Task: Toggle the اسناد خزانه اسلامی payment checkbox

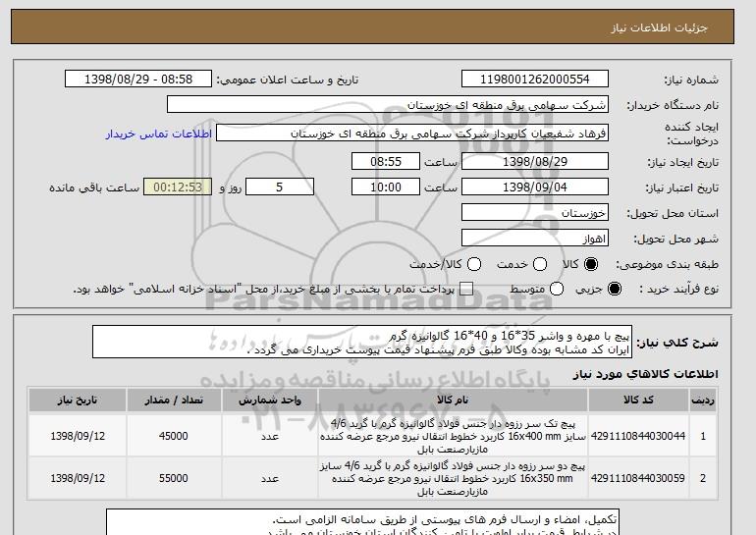Action: click(465, 289)
